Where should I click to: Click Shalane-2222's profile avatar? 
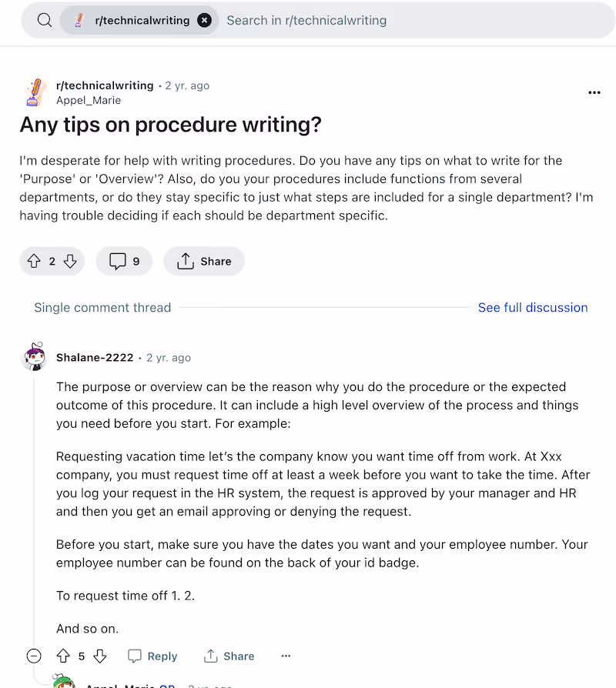click(x=34, y=357)
